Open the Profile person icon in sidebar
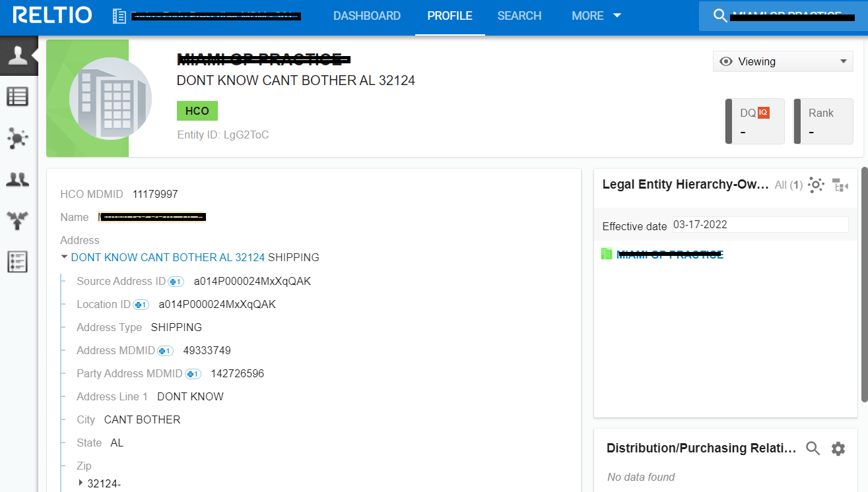Viewport: 868px width, 492px height. tap(18, 56)
